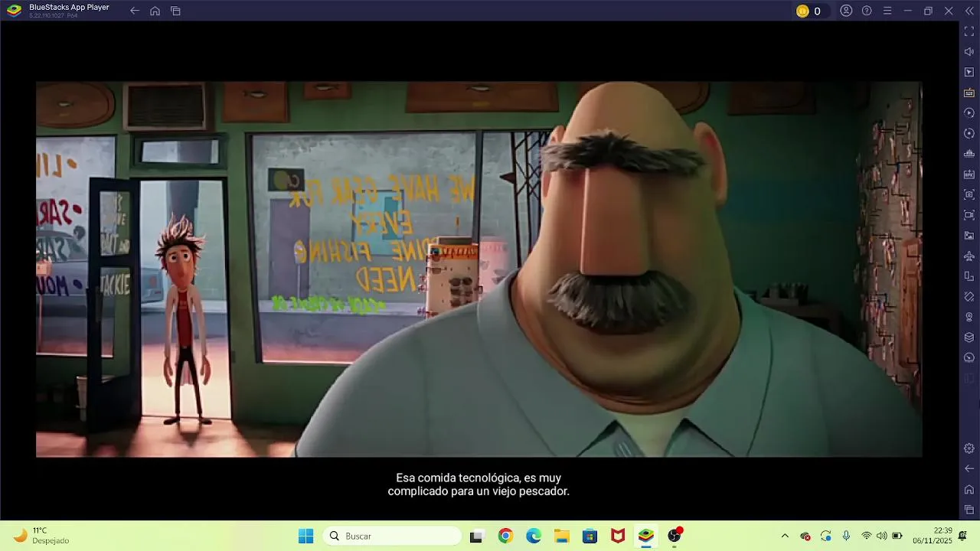The width and height of the screenshot is (980, 551).
Task: Click the circular play macro icon
Action: coord(969,113)
